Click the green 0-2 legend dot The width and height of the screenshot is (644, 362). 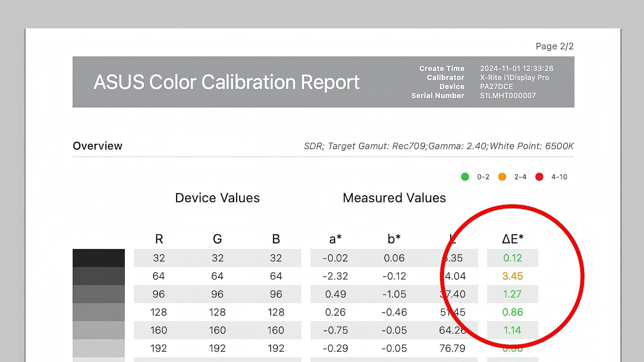[465, 177]
